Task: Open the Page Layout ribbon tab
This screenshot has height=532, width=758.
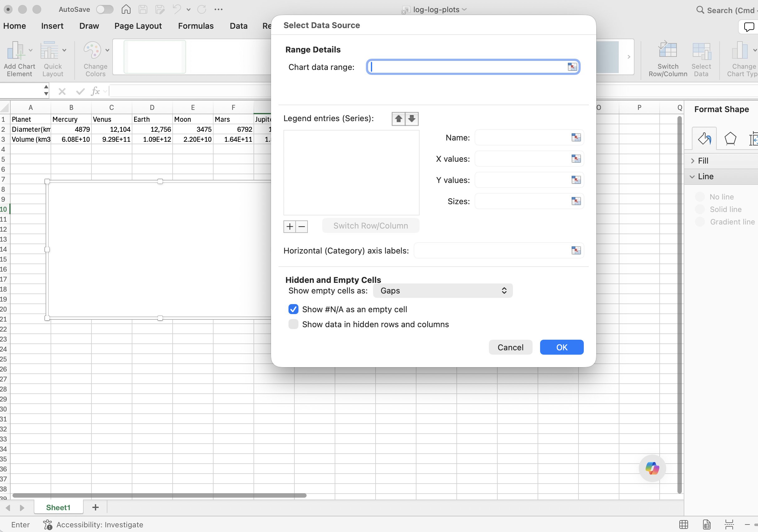Action: [x=138, y=26]
